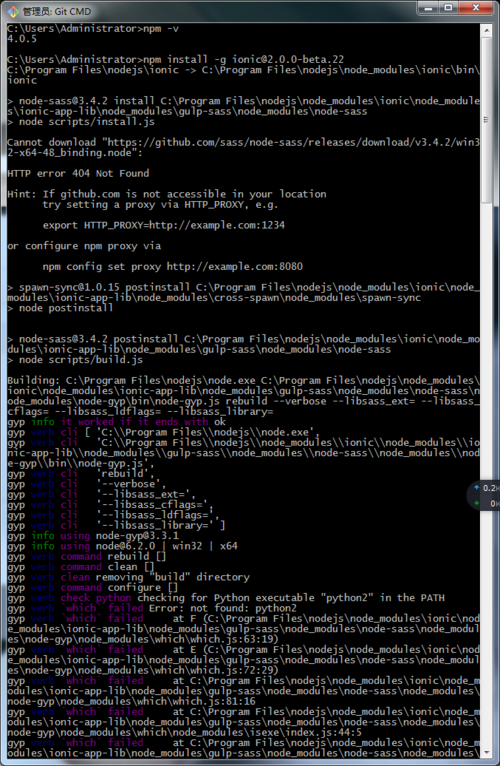Click the '--libsass_ldflags=' argument line

pyautogui.click(x=113, y=515)
